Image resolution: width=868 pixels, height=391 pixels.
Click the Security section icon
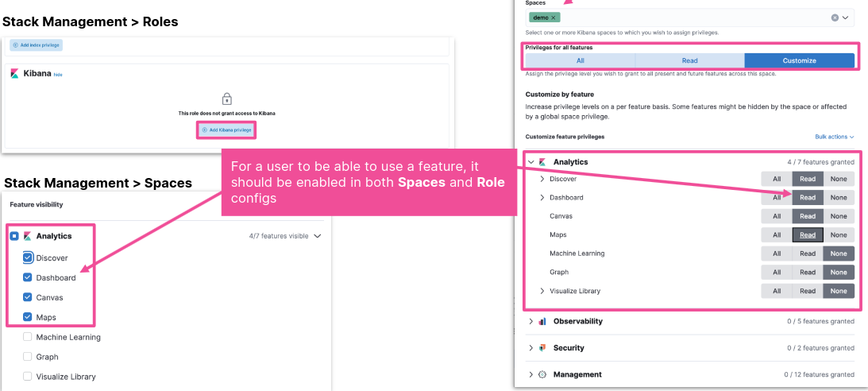click(x=542, y=348)
